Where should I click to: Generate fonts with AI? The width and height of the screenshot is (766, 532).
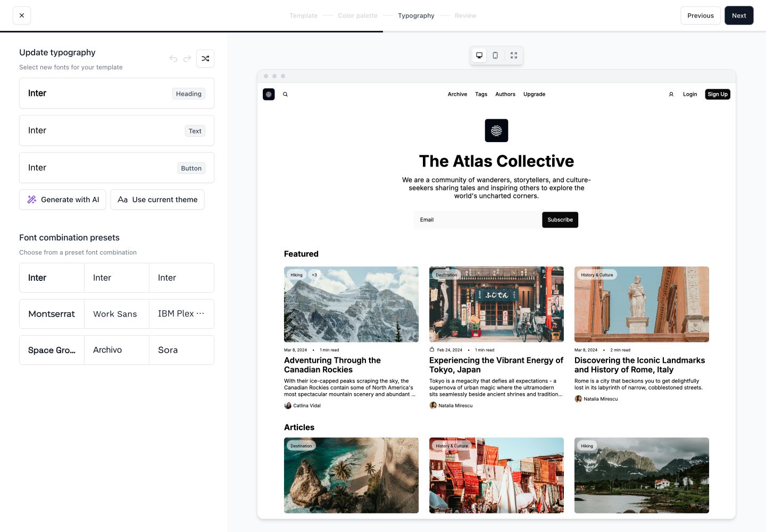tap(63, 199)
